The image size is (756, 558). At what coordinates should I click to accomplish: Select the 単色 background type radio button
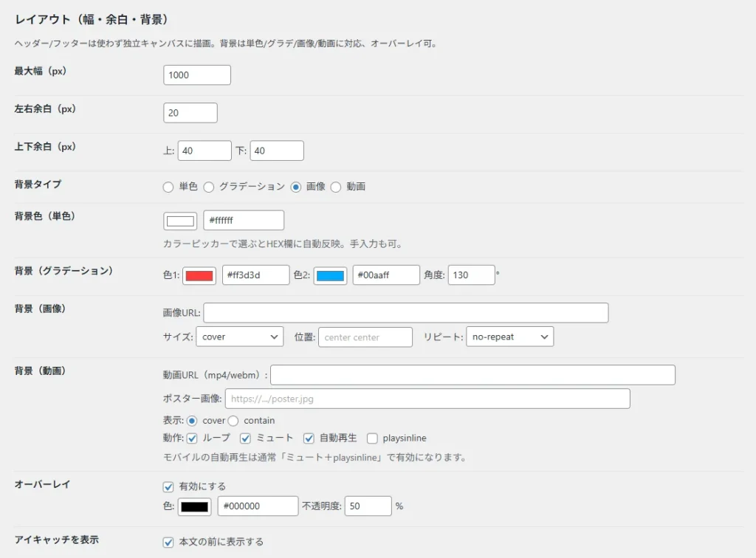pos(168,187)
